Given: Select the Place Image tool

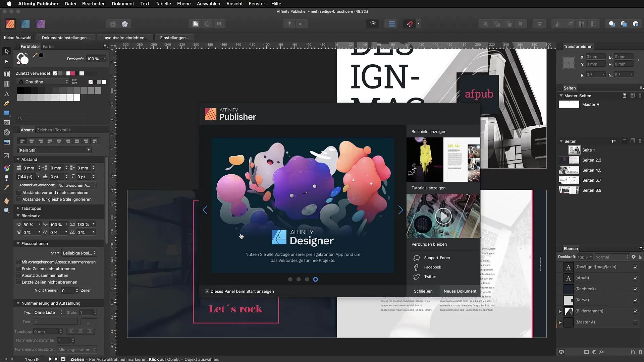Looking at the screenshot, I should (x=7, y=142).
